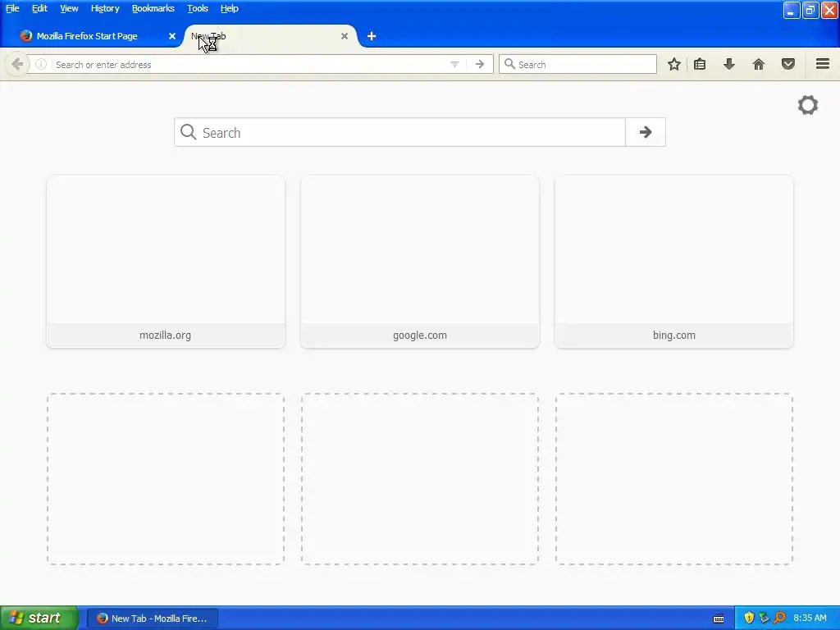The image size is (840, 630).
Task: Click the 8:35 AM clock
Action: click(810, 618)
